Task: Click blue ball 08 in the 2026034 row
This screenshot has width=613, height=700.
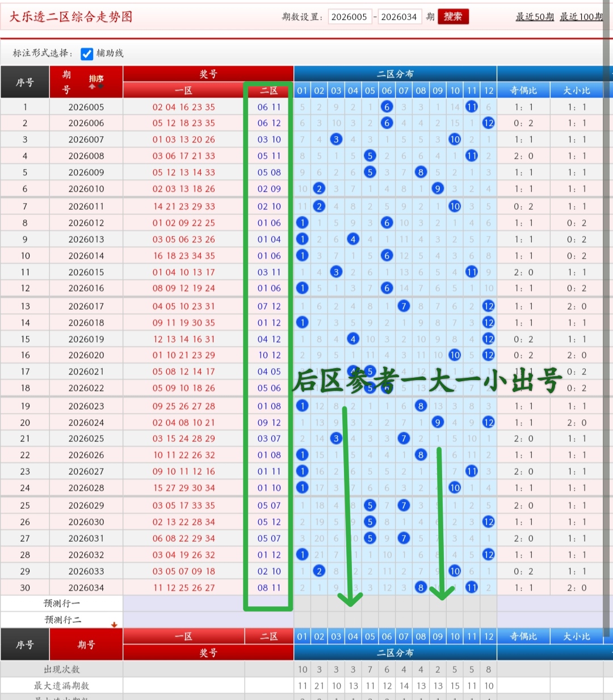Action: point(421,588)
